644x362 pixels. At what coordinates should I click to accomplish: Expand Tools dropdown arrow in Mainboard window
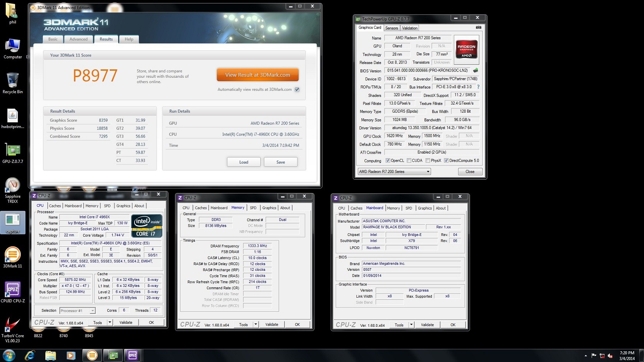[x=411, y=325]
